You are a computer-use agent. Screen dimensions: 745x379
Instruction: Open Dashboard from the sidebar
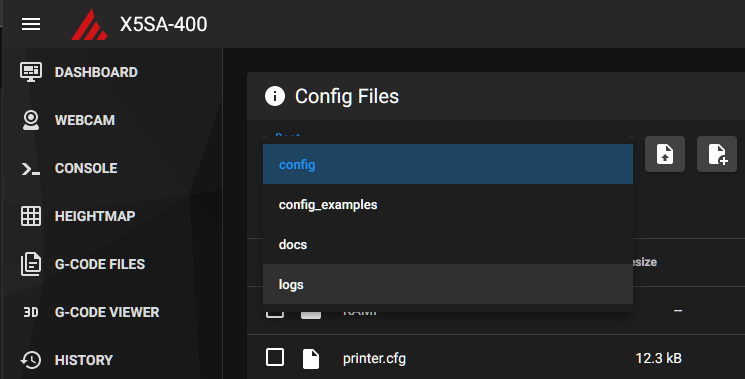click(79, 72)
